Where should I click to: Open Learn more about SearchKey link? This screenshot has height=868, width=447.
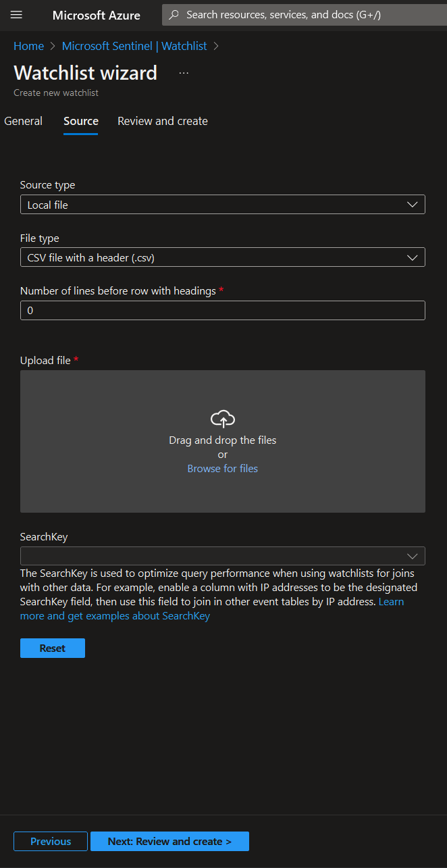pos(115,616)
